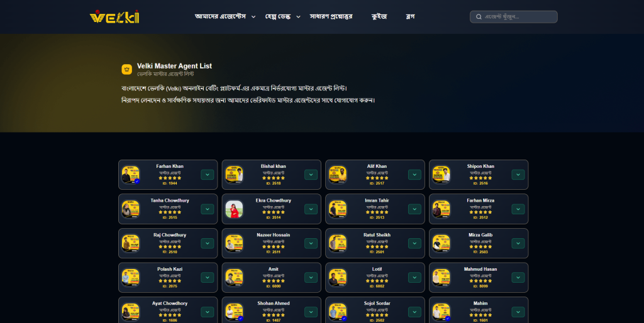This screenshot has width=644, height=323.
Task: Expand Polash Kazi's agent card
Action: [208, 278]
